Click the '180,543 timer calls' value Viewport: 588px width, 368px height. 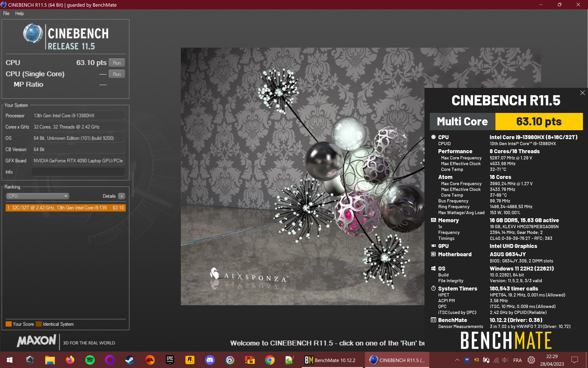(514, 288)
